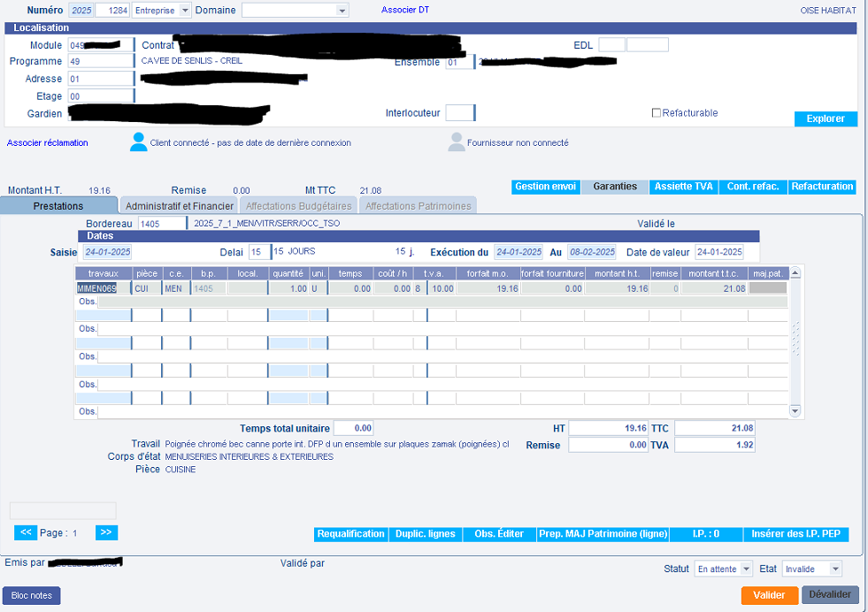The height and width of the screenshot is (612, 868).
Task: Click the table scrollbar down arrow
Action: click(794, 411)
